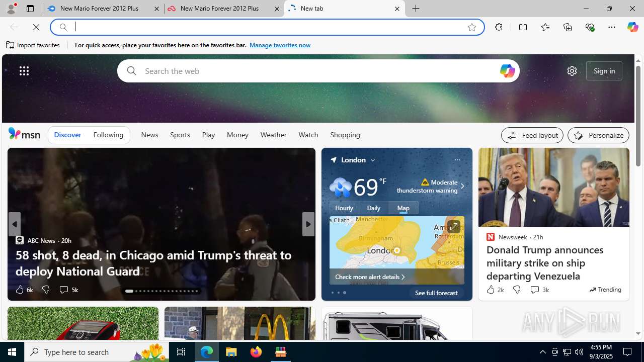Open the Money tab
Image resolution: width=644 pixels, height=362 pixels.
(237, 135)
